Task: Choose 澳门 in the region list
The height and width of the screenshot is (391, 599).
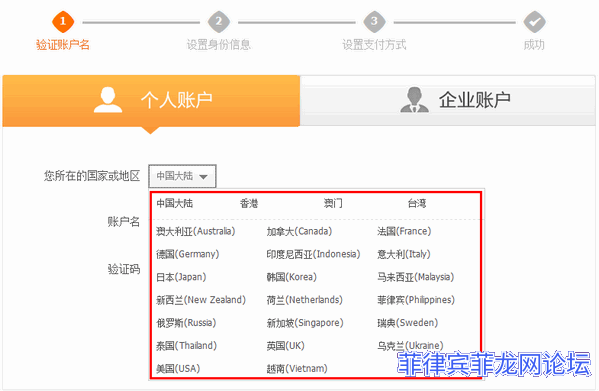Action: [x=333, y=204]
